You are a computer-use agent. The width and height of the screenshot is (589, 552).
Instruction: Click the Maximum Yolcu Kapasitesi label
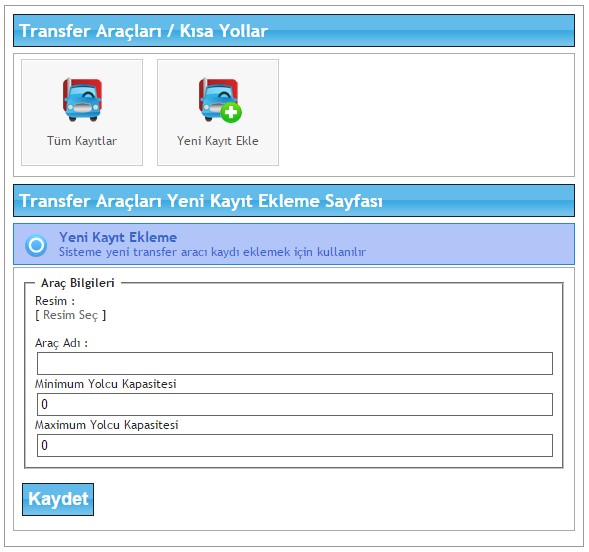point(107,425)
